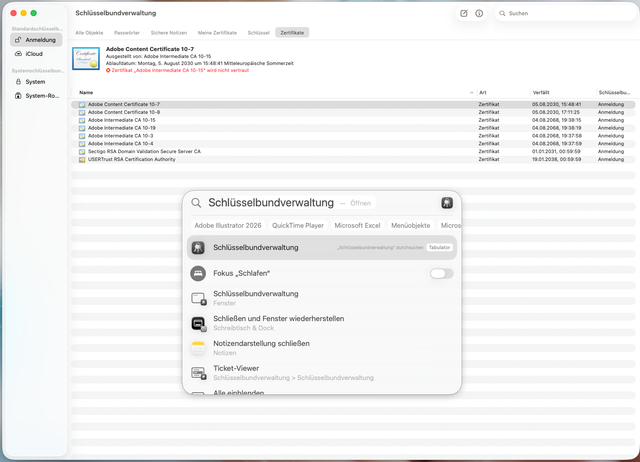Open top Schlüsselbundverwaltung app result

pos(322,247)
